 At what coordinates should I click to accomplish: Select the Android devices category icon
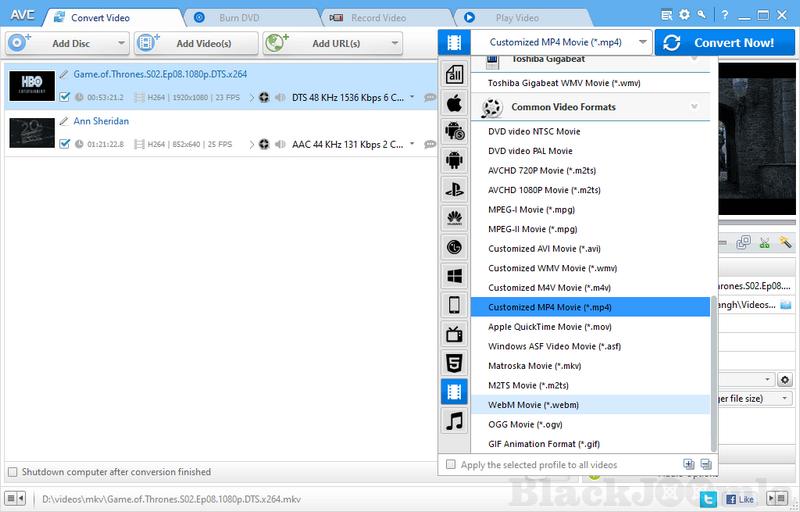(454, 160)
